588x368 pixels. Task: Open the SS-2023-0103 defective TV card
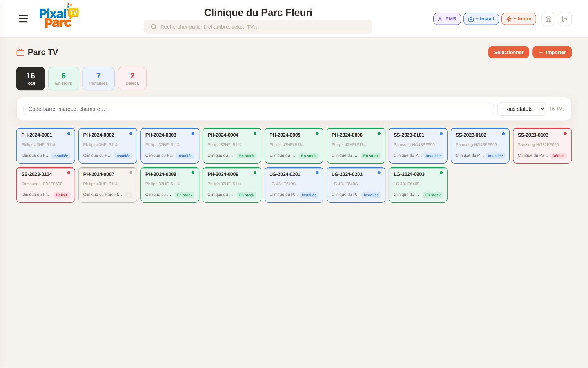pos(542,146)
